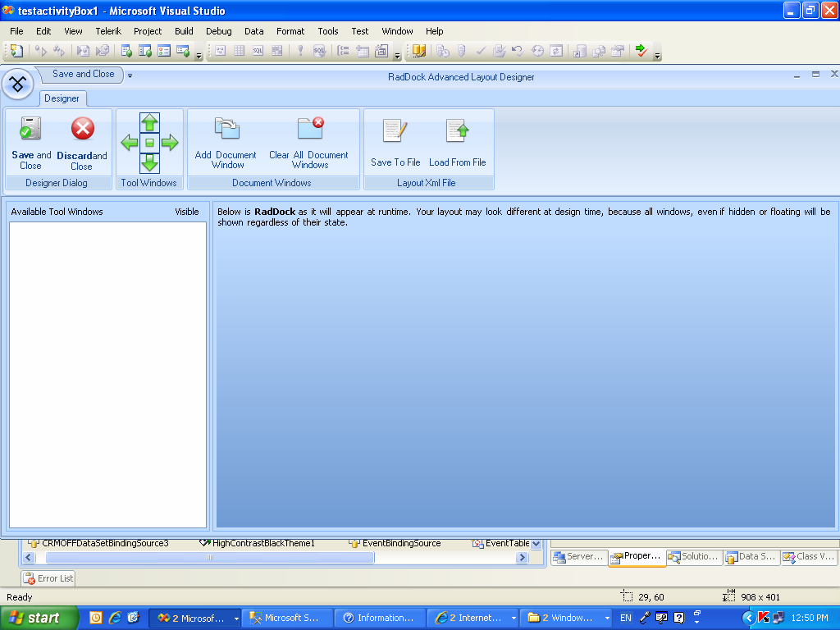Viewport: 840px width, 630px height.
Task: Click the Load From File icon
Action: click(457, 130)
